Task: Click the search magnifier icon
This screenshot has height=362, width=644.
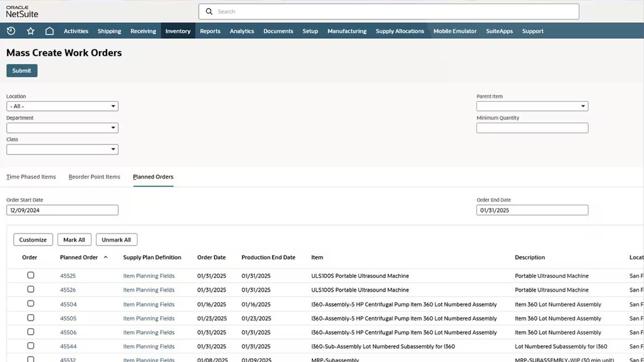Action: point(209,11)
